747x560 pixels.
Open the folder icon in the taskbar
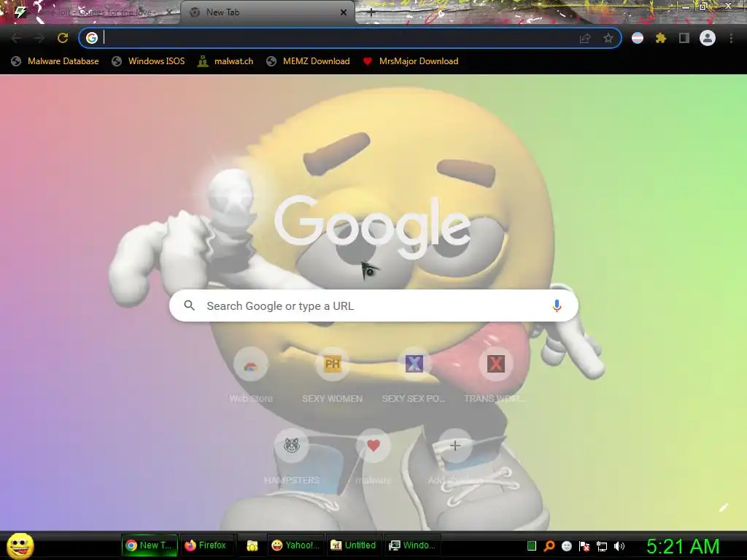click(x=252, y=545)
